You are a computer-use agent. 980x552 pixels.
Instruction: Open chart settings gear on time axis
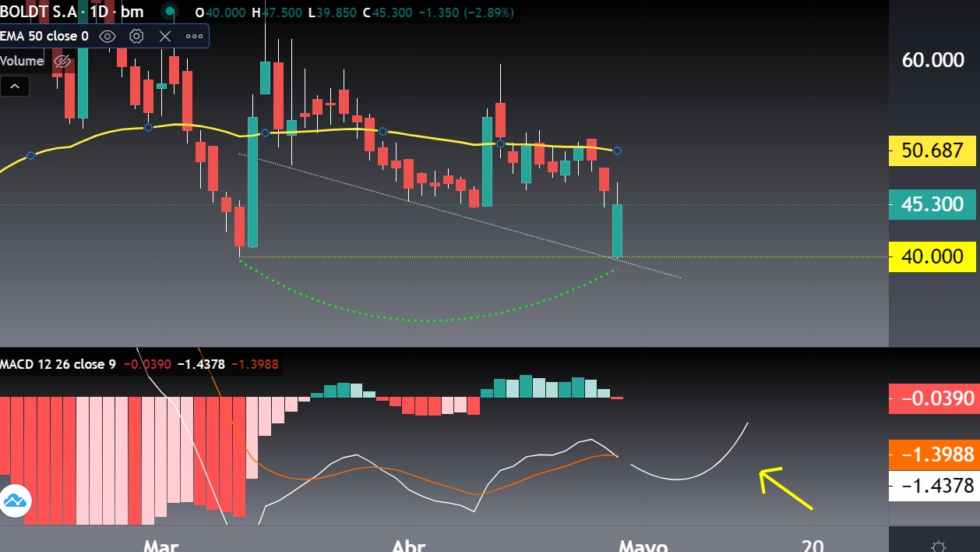pyautogui.click(x=938, y=547)
